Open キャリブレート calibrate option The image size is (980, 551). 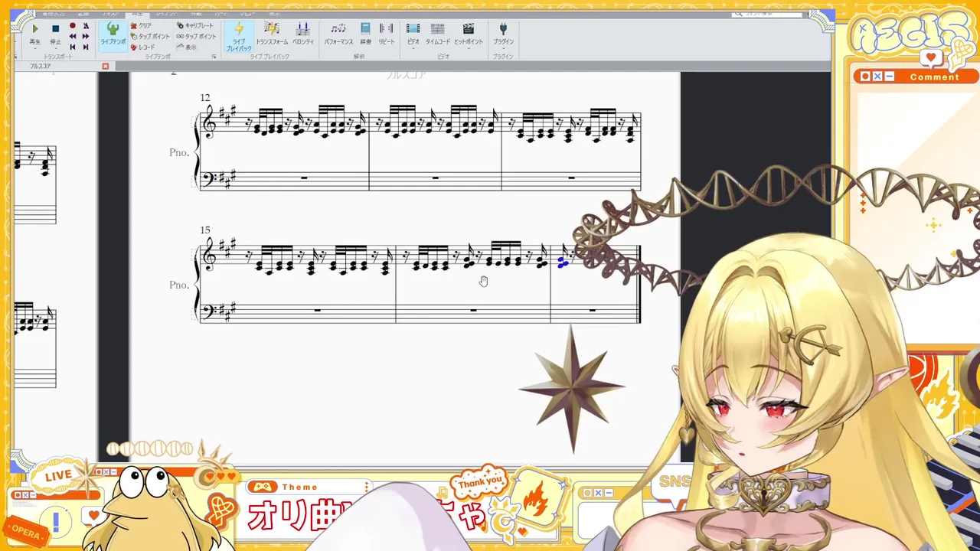tap(195, 26)
